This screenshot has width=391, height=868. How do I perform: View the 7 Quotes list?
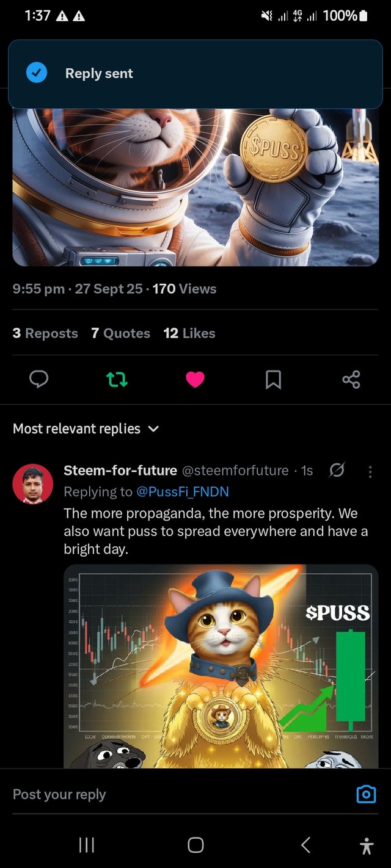tap(120, 333)
